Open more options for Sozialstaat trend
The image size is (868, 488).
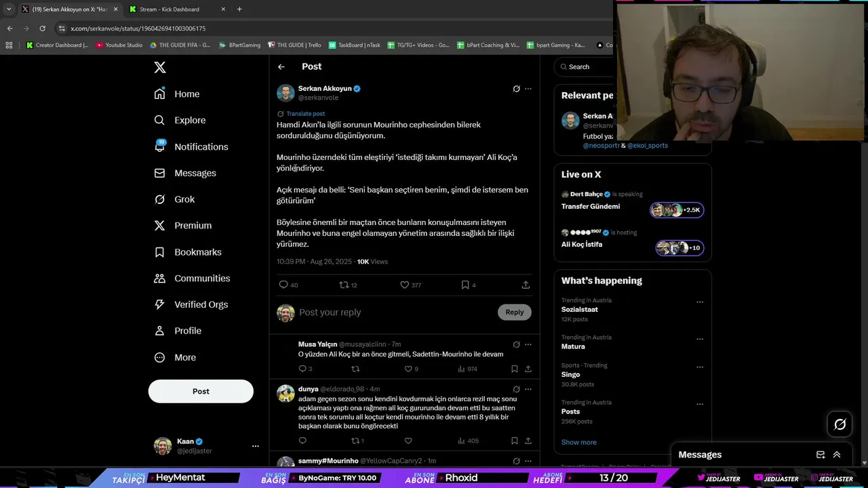tap(700, 302)
